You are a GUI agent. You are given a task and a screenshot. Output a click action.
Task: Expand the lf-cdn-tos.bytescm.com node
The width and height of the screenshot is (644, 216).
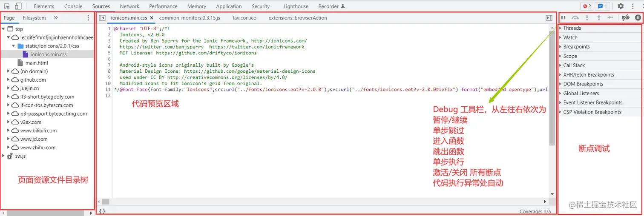pos(9,105)
